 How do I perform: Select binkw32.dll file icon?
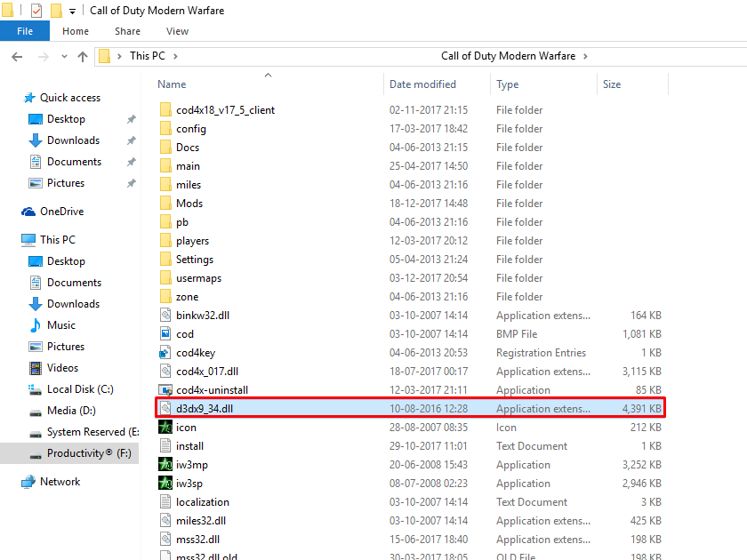[x=165, y=316]
